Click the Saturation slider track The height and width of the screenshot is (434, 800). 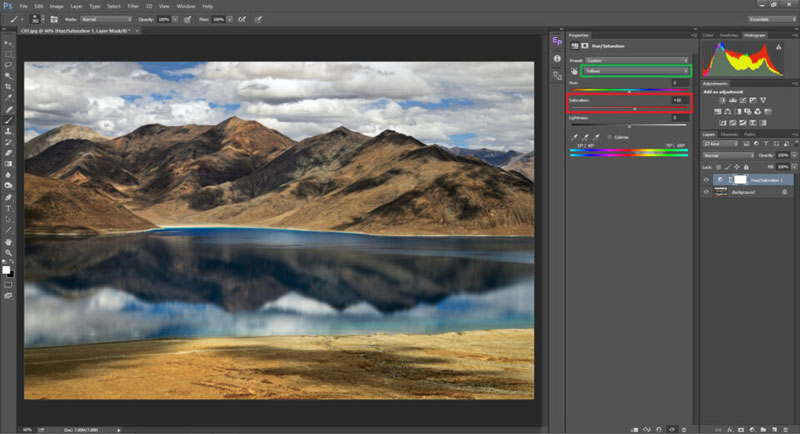[628, 108]
